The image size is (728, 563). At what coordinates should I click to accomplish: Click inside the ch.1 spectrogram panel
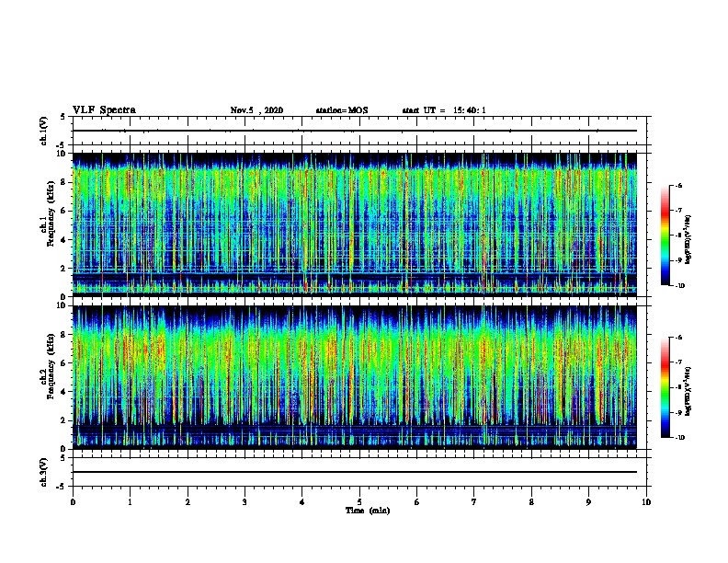click(x=355, y=224)
